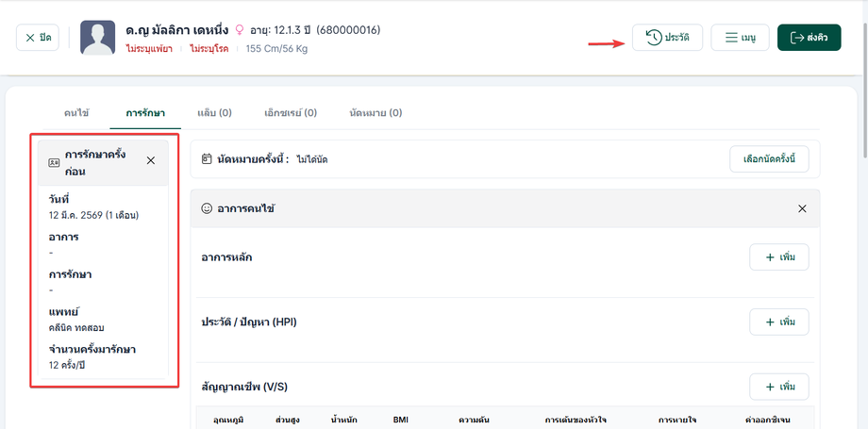The width and height of the screenshot is (868, 429).
Task: Switch to the คนไข้ tab
Action: coord(76,113)
